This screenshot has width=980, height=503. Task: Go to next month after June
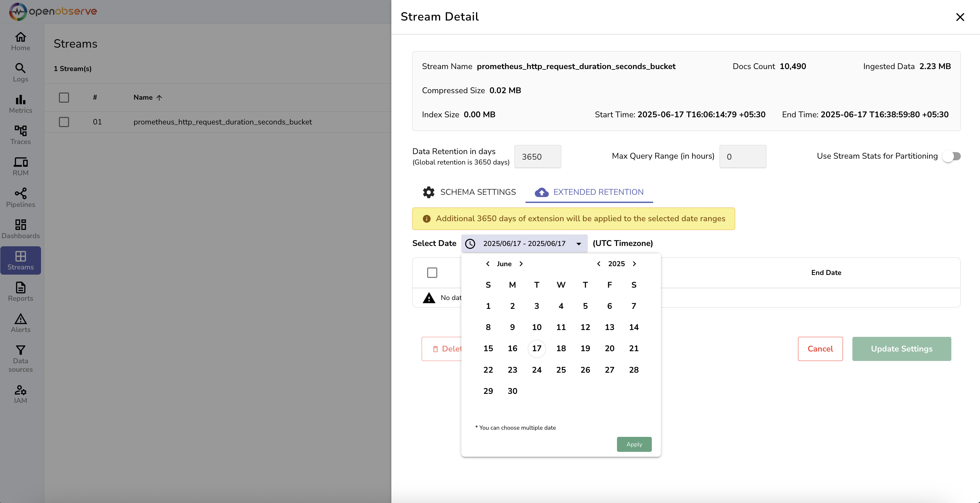(521, 264)
